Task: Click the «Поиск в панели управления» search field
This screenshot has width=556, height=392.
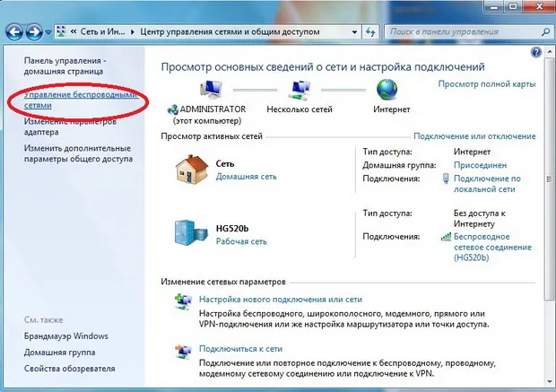Action: [x=463, y=32]
